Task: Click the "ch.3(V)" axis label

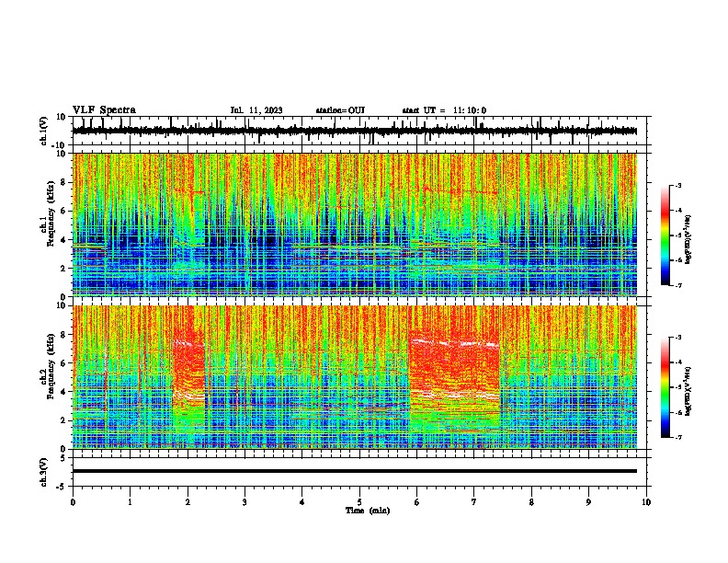Action: (x=44, y=472)
